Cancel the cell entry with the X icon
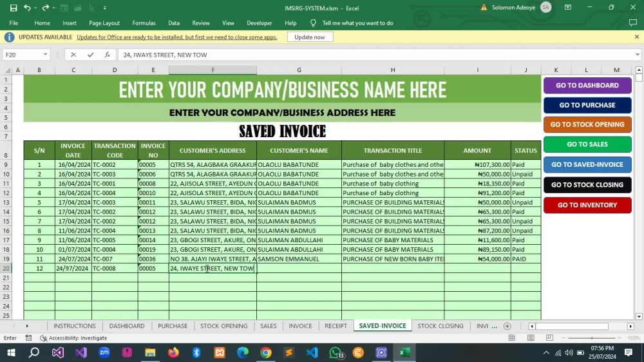Image resolution: width=644 pixels, height=362 pixels. [x=73, y=55]
